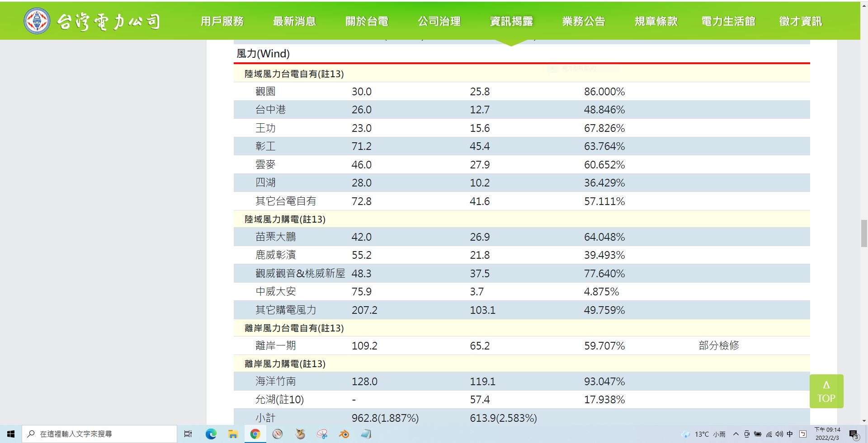Viewport: 868px width, 443px height.
Task: Open the 規章條款 menu
Action: pos(656,21)
